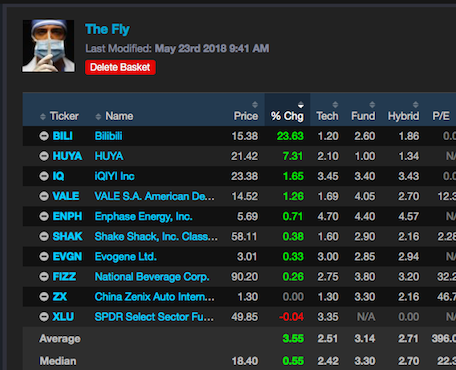Remove XLU using its minus icon

(x=44, y=317)
